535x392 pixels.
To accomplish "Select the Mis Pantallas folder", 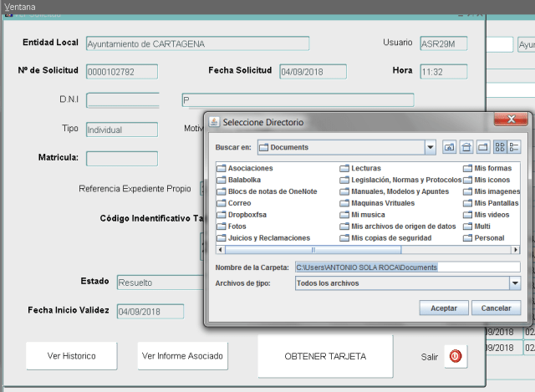I will [491, 203].
